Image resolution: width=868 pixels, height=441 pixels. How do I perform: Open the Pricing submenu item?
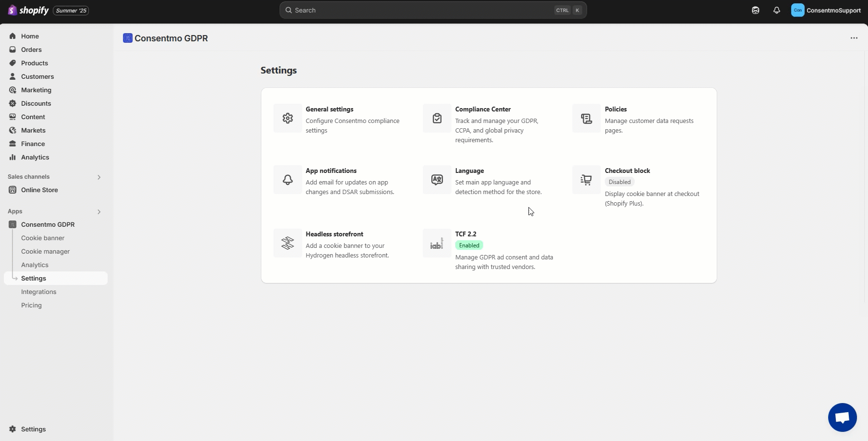click(x=31, y=305)
